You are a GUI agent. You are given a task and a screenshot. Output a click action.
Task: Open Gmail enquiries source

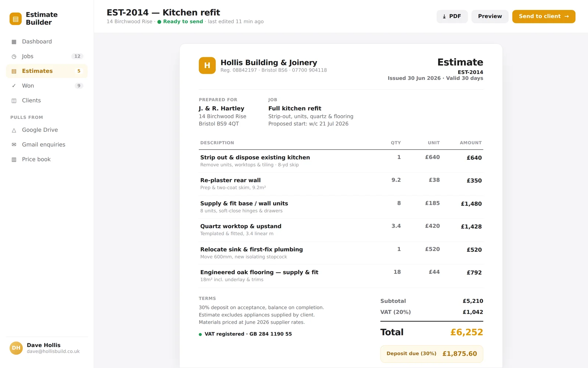coord(47,145)
